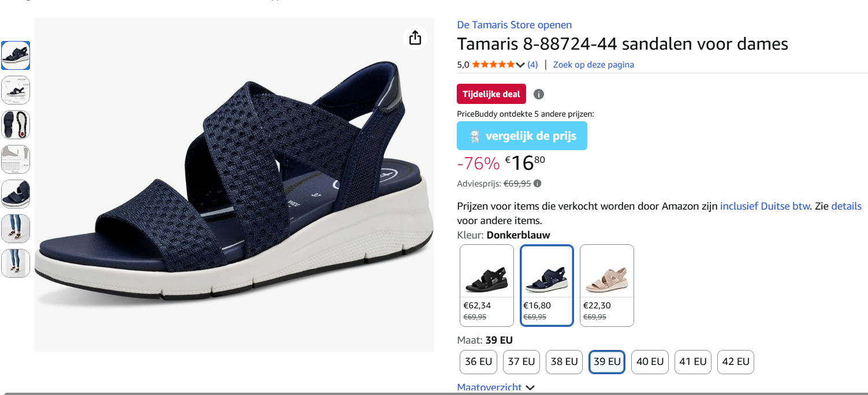This screenshot has width=868, height=395.
Task: Open the info tooltip next to Tijdelijke deal
Action: click(538, 94)
